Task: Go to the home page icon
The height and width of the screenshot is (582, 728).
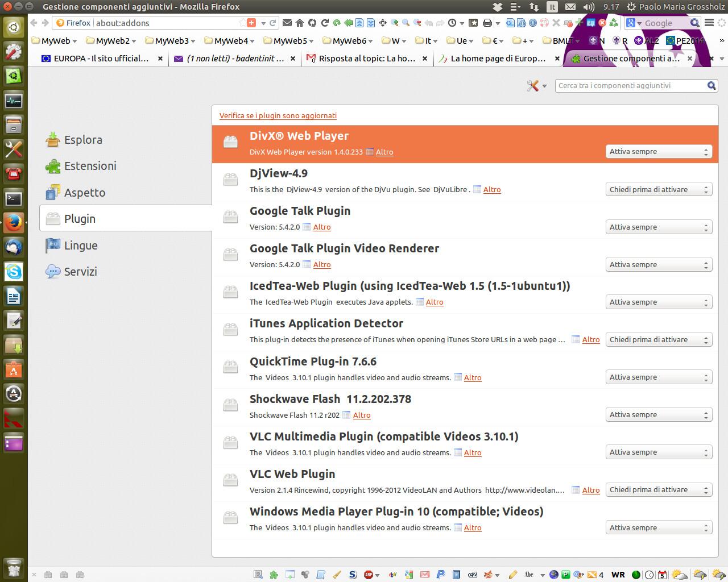Action: pos(300,23)
